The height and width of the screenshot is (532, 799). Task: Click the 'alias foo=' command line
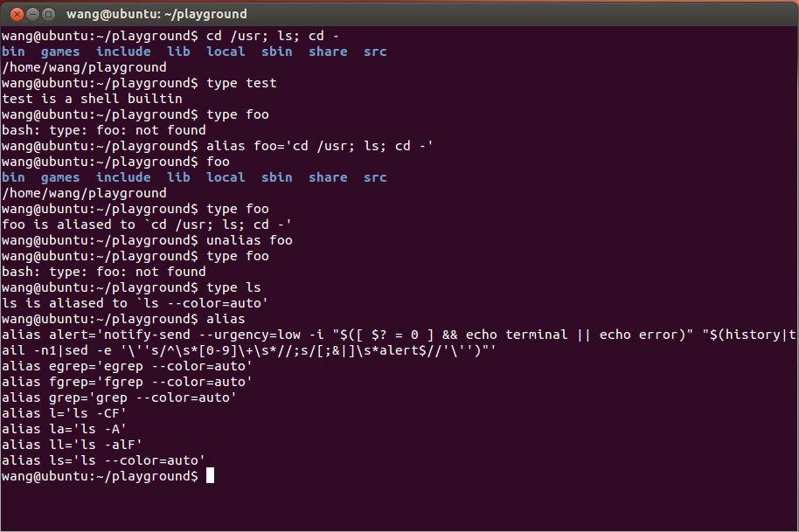point(319,146)
